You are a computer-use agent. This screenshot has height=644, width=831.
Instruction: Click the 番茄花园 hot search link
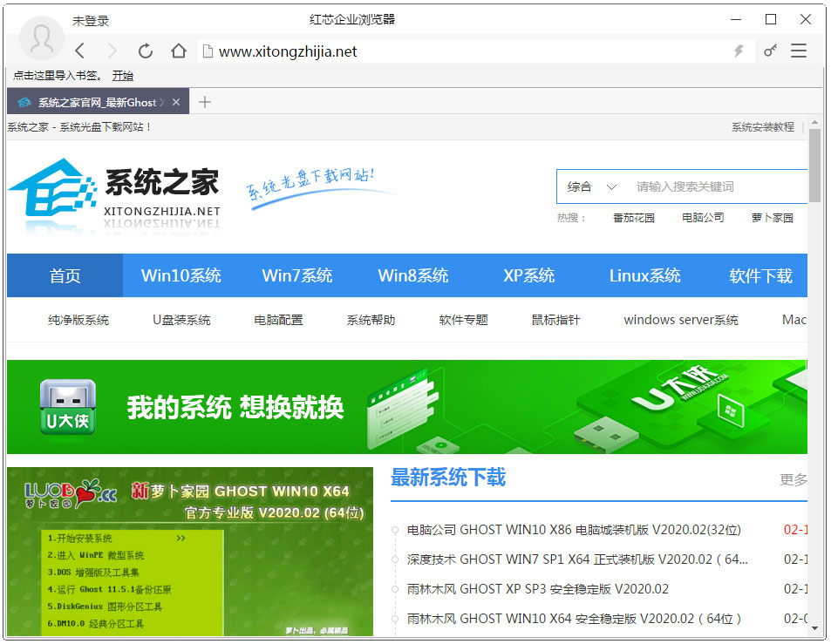point(633,218)
